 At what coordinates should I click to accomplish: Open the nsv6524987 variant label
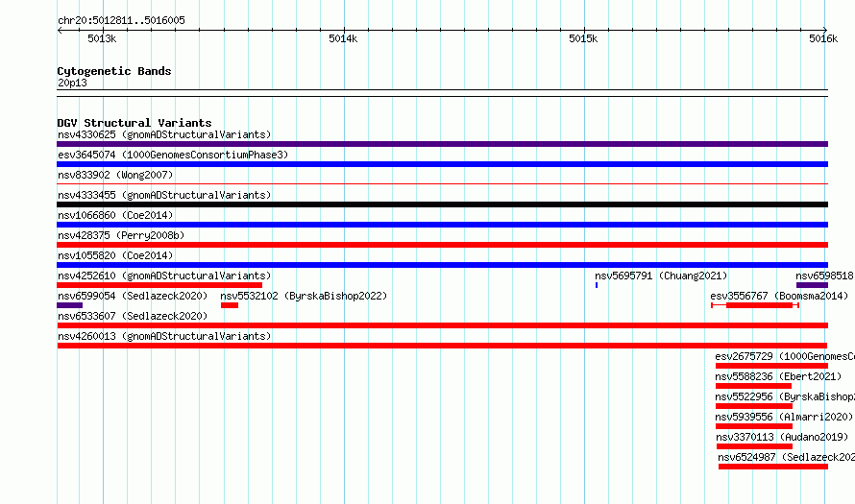click(x=786, y=457)
